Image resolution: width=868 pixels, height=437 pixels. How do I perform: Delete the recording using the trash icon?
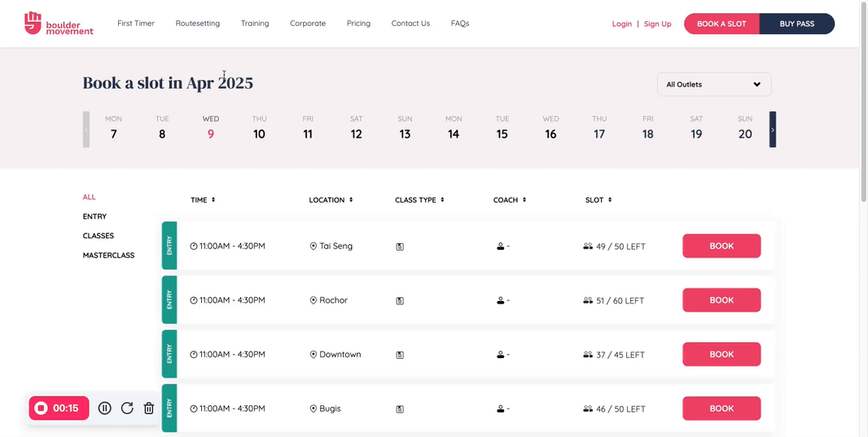[x=149, y=409]
